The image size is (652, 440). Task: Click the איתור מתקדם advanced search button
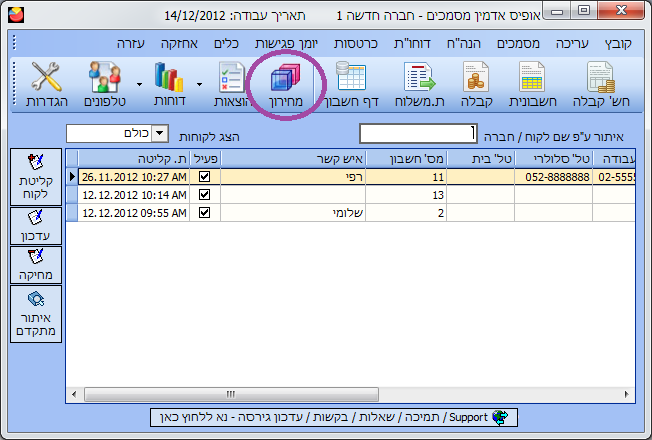pos(36,314)
